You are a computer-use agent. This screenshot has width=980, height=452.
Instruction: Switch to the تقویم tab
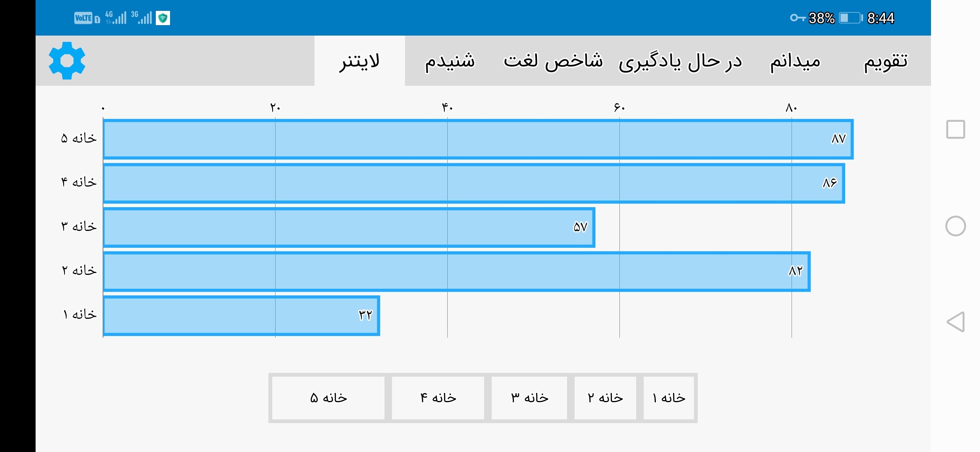(x=885, y=61)
